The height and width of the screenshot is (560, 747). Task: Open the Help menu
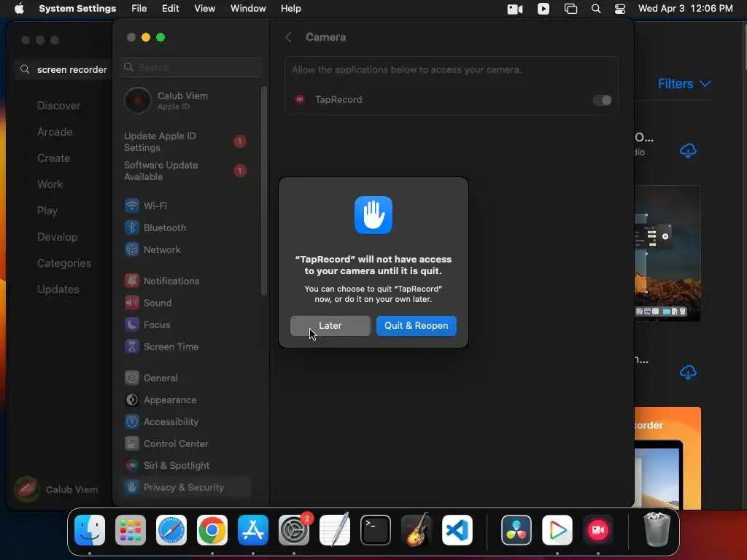pos(290,9)
